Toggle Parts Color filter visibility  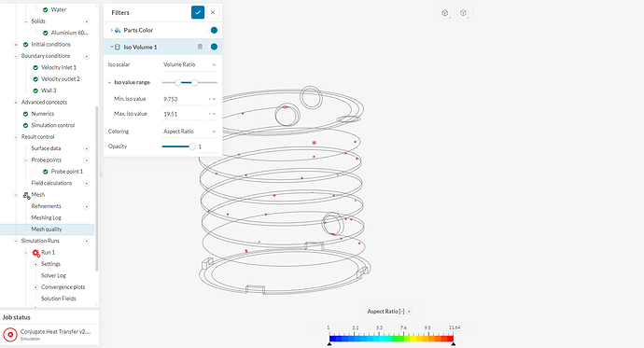[214, 30]
